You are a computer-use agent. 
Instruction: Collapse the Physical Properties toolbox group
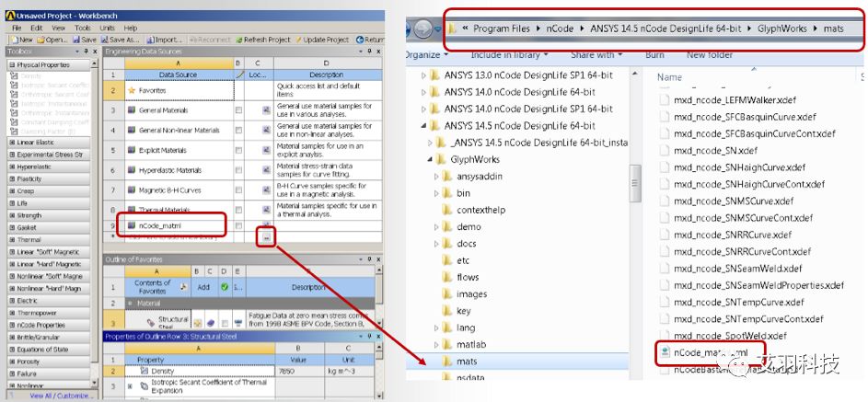click(12, 64)
